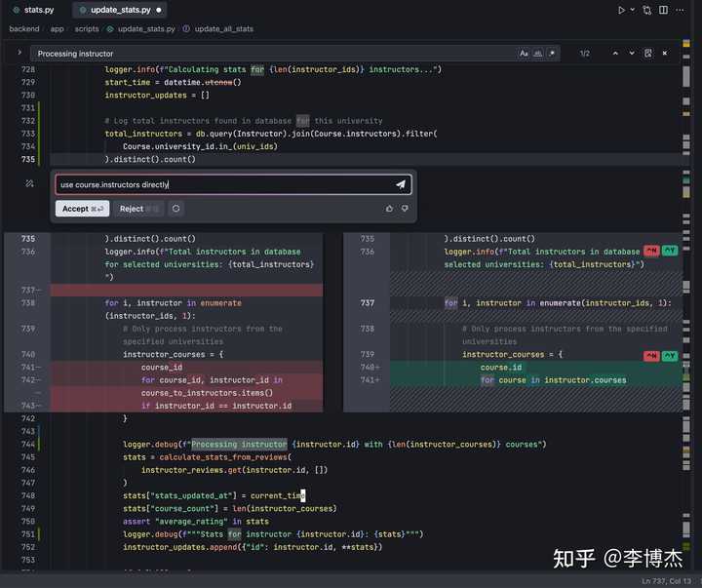Send the prompt with paper plane icon
Image resolution: width=702 pixels, height=588 pixels.
[x=401, y=184]
